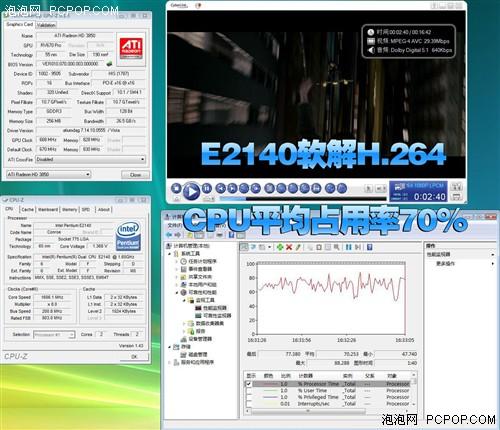Select 性能监视器 in the tree

click(x=214, y=308)
